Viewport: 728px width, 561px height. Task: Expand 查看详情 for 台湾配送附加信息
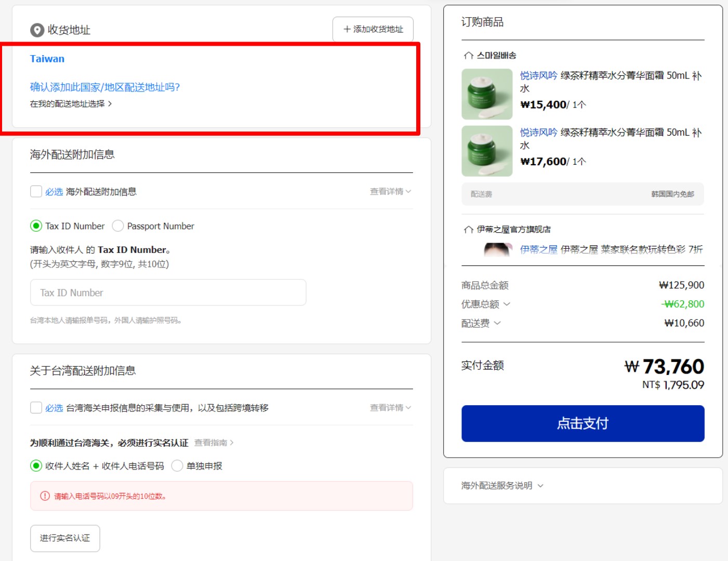pos(390,408)
